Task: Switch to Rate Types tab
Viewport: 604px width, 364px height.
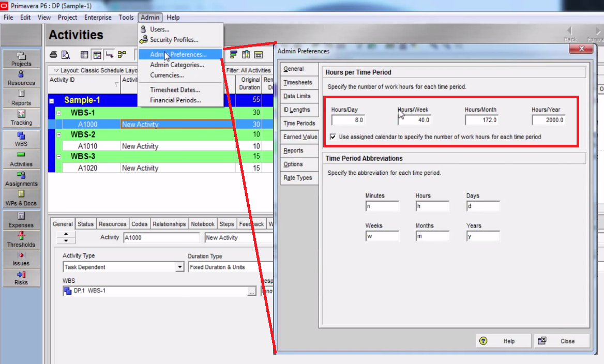Action: tap(299, 177)
